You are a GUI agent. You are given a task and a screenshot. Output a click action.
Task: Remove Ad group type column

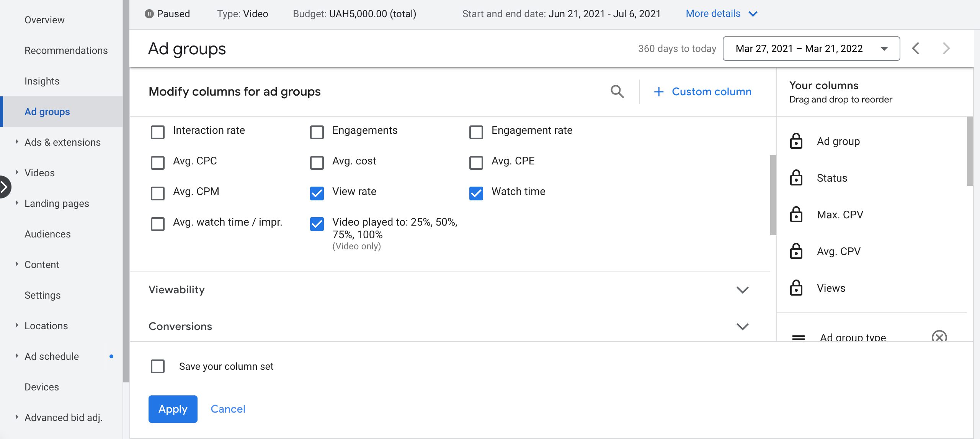(939, 337)
